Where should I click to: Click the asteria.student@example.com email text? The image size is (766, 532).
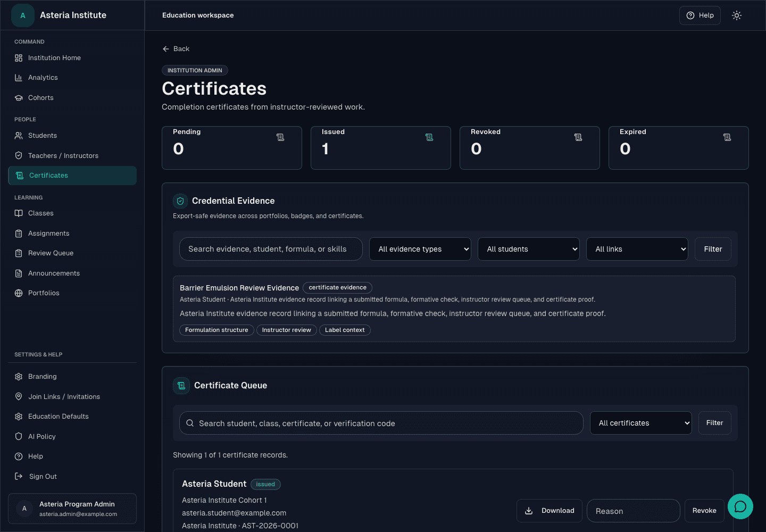coord(234,513)
